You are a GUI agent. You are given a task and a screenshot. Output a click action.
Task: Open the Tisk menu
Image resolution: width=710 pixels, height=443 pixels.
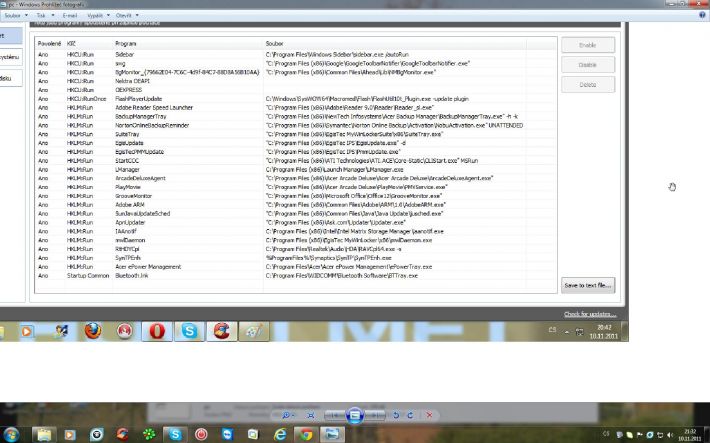(45, 15)
